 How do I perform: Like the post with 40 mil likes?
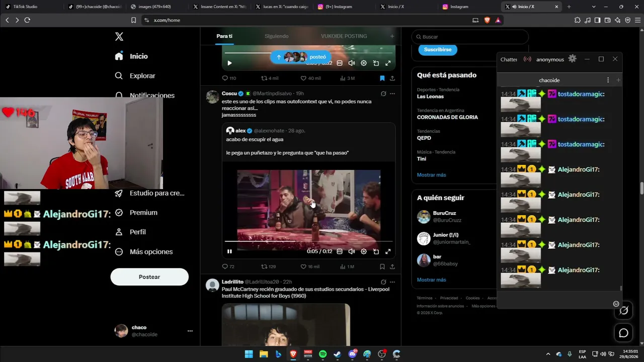tap(310, 78)
